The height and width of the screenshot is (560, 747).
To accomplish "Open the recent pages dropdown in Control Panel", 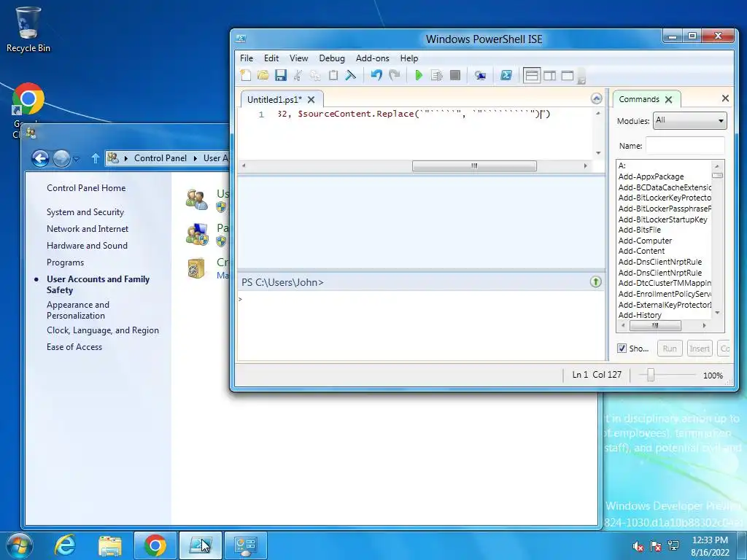I will (76, 158).
